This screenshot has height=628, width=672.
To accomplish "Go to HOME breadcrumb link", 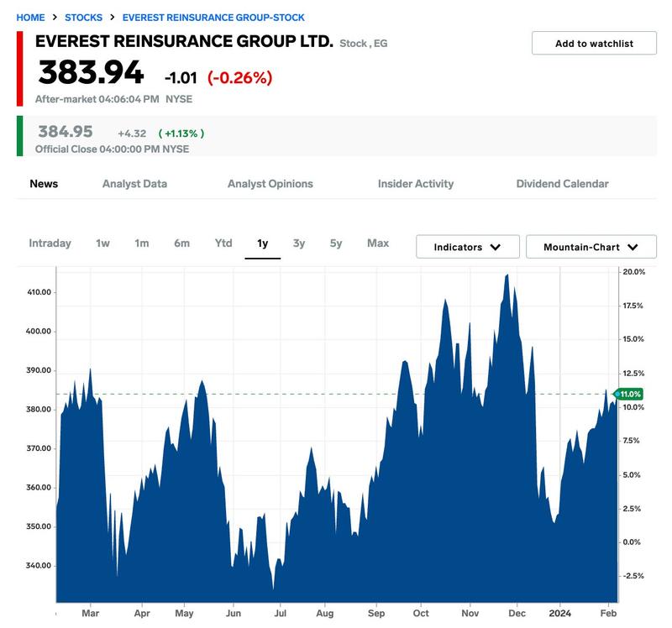I will (x=30, y=18).
